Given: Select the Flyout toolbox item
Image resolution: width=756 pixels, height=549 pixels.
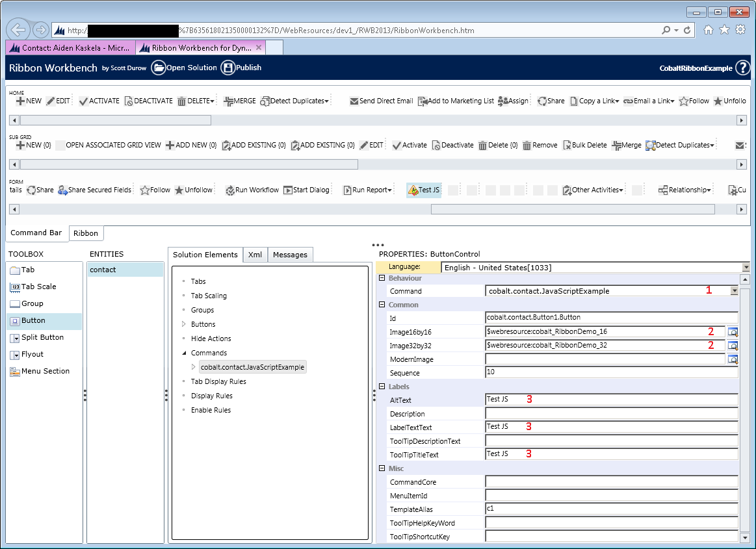Looking at the screenshot, I should point(33,355).
